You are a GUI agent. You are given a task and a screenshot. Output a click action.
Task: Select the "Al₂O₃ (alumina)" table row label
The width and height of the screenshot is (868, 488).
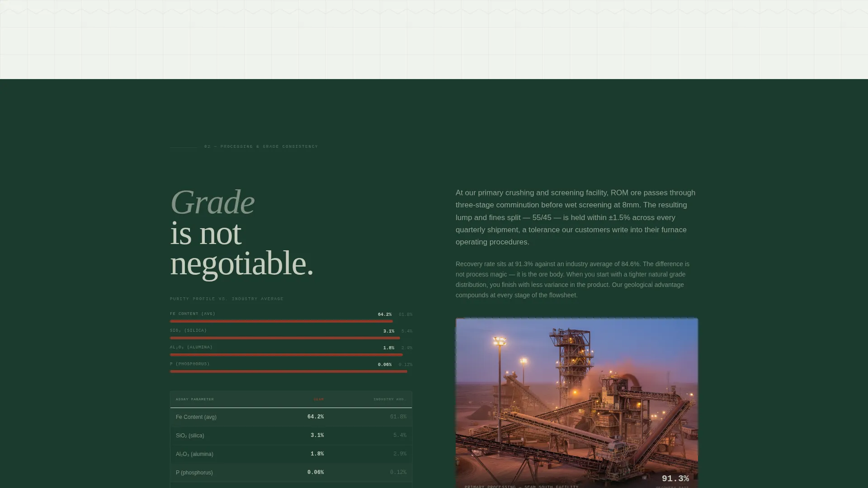tap(194, 454)
